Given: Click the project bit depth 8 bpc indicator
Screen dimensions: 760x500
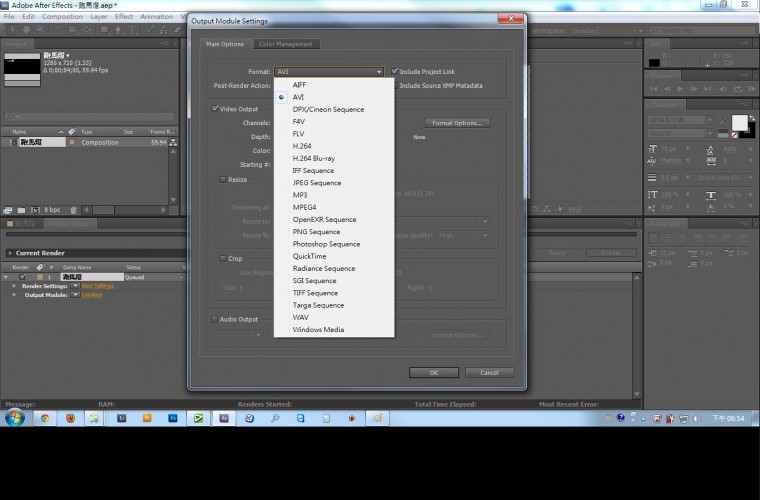Looking at the screenshot, I should click(x=51, y=210).
